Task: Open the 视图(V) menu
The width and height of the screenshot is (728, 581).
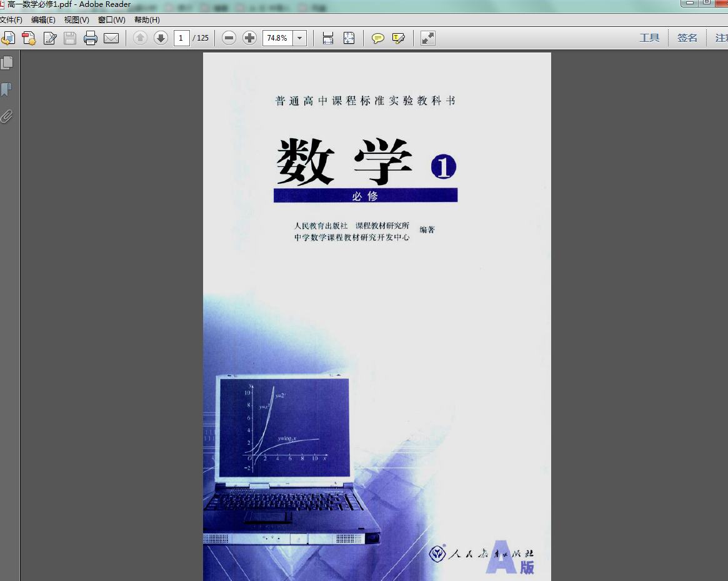Action: point(77,19)
